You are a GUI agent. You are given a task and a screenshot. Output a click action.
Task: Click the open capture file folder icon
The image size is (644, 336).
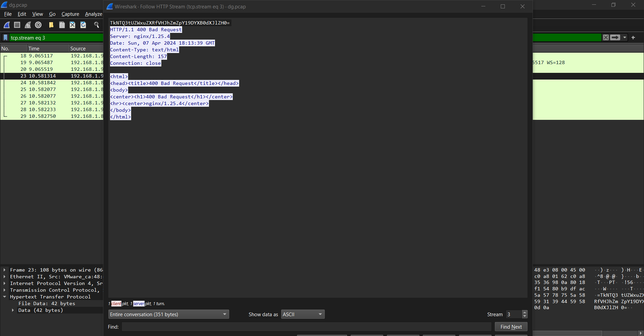[x=51, y=25]
